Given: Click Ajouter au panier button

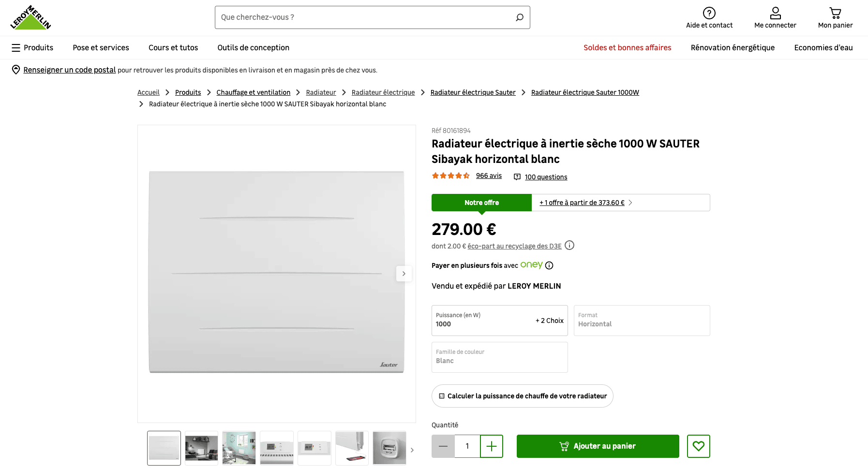Looking at the screenshot, I should 598,446.
